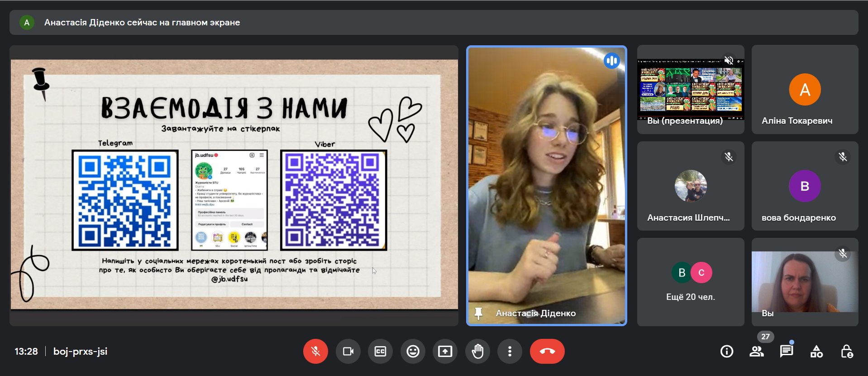Click the Viber QR code on the slide
This screenshot has height=376, width=868.
click(x=334, y=200)
